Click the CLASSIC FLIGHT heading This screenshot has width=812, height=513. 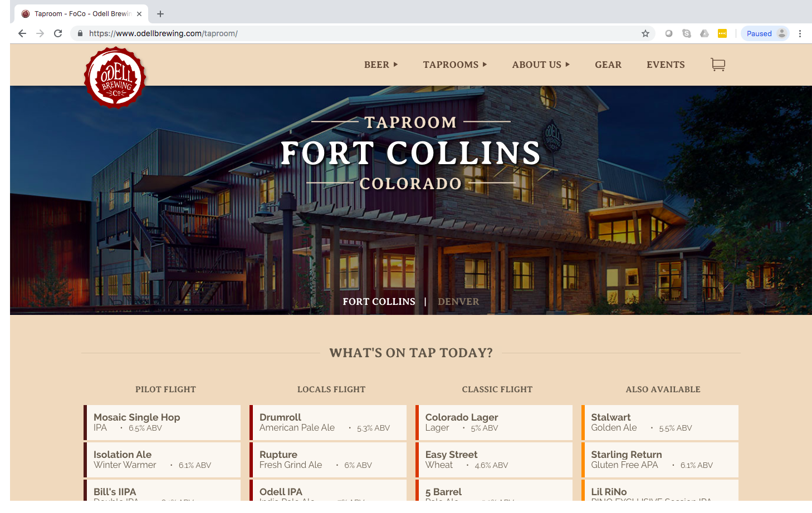coord(497,389)
